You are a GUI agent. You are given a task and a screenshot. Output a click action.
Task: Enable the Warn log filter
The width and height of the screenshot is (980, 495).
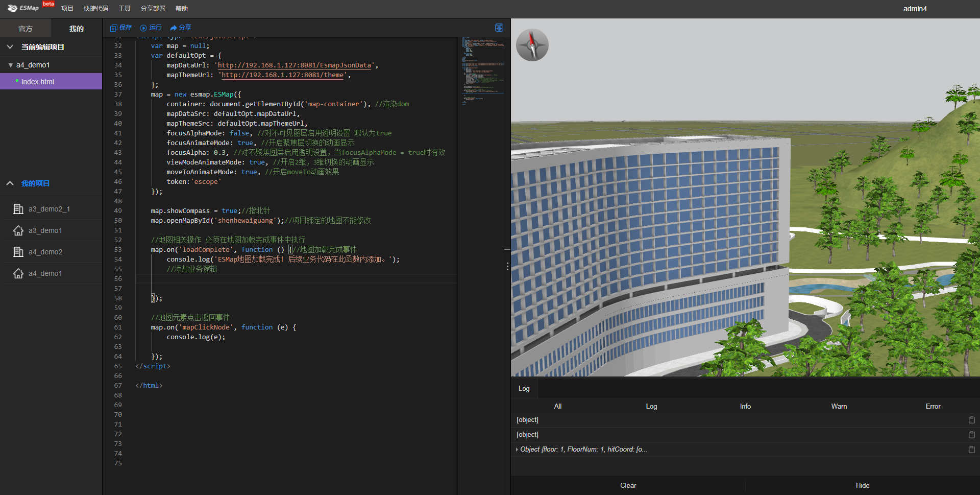click(x=839, y=406)
